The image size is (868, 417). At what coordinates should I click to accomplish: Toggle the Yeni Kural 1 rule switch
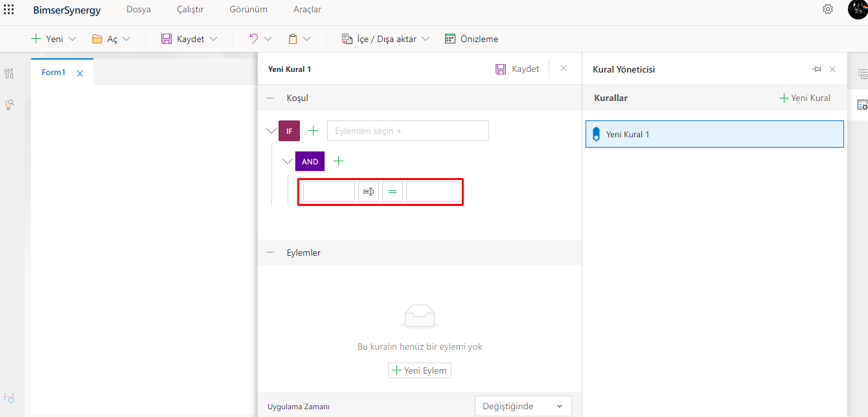[597, 134]
